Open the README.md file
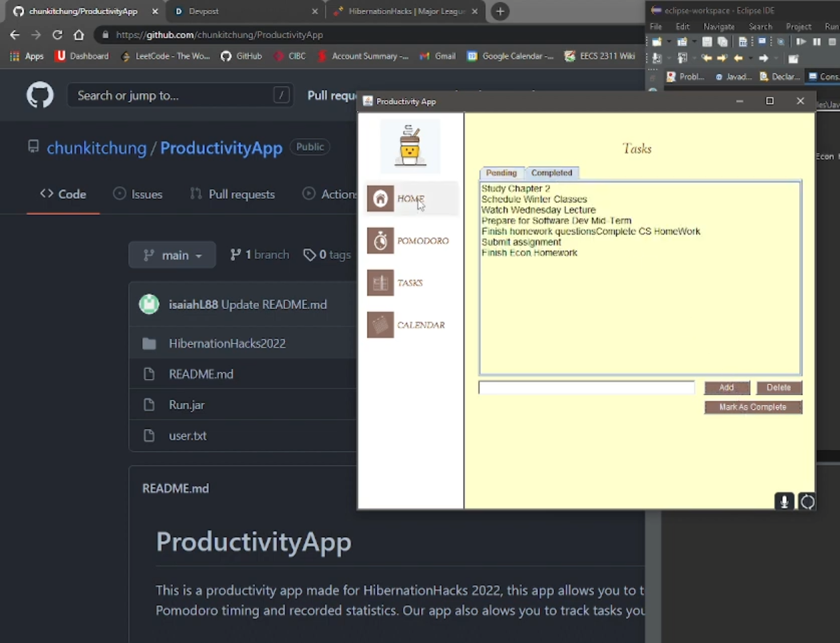The height and width of the screenshot is (643, 840). click(201, 374)
